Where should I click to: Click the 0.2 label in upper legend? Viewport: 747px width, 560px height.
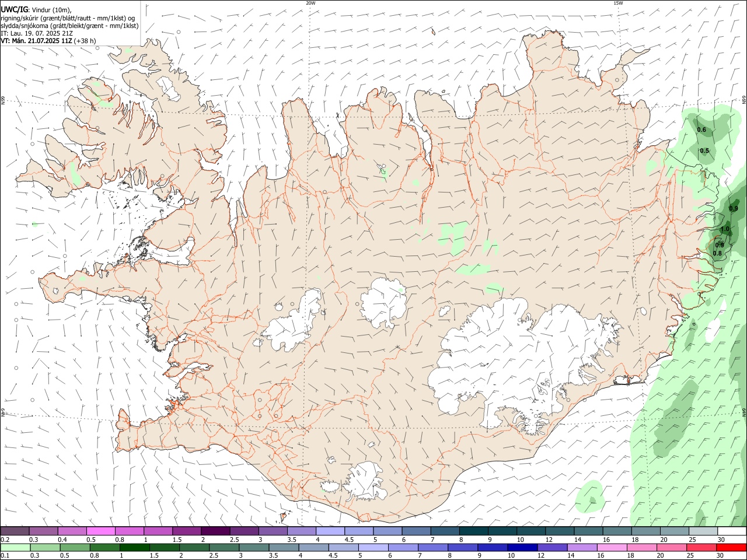click(x=5, y=540)
